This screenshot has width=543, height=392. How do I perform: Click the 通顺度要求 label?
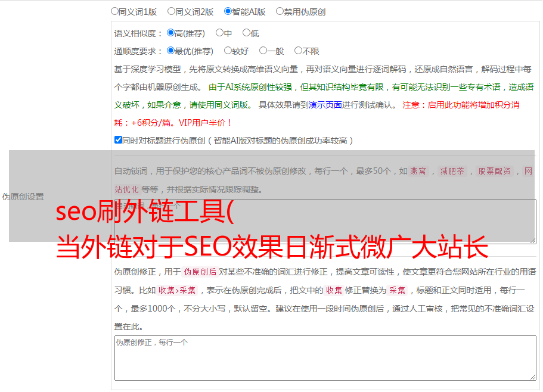pyautogui.click(x=138, y=51)
